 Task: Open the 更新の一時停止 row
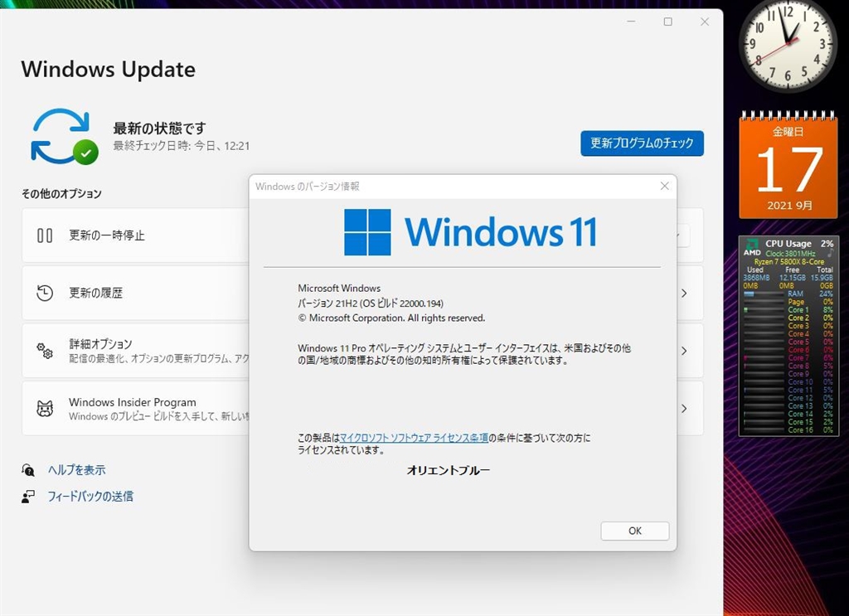tap(363, 235)
